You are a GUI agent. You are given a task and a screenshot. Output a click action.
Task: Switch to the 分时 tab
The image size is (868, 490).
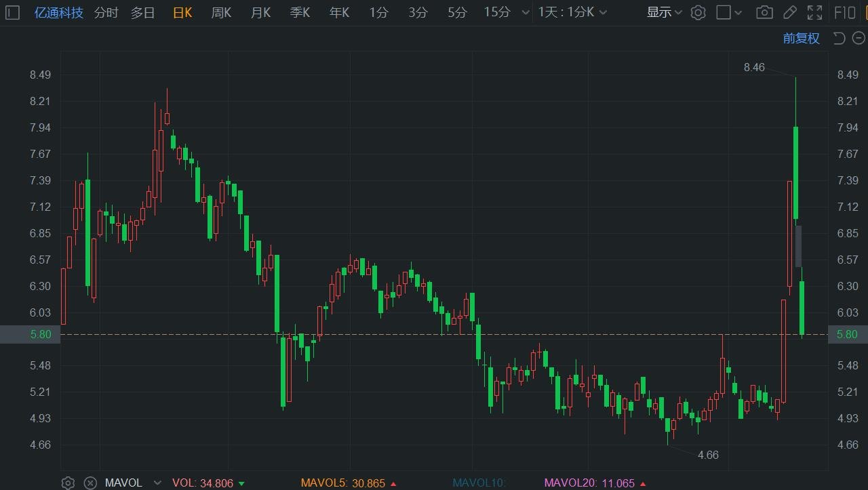[106, 12]
